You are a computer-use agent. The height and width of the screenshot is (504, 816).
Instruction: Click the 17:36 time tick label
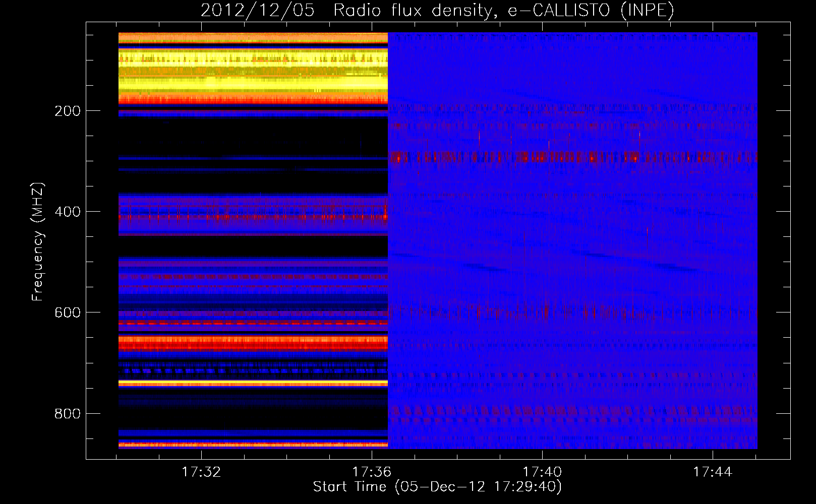click(372, 472)
